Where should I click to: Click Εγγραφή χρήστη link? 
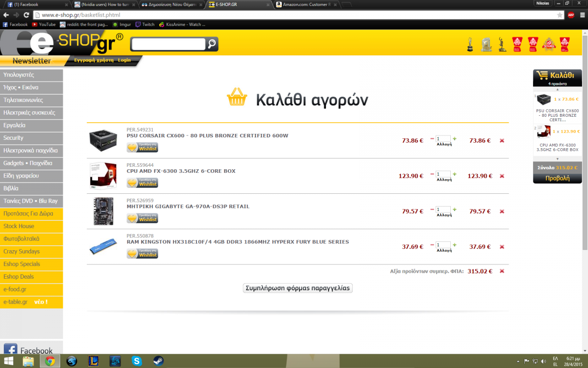point(94,60)
